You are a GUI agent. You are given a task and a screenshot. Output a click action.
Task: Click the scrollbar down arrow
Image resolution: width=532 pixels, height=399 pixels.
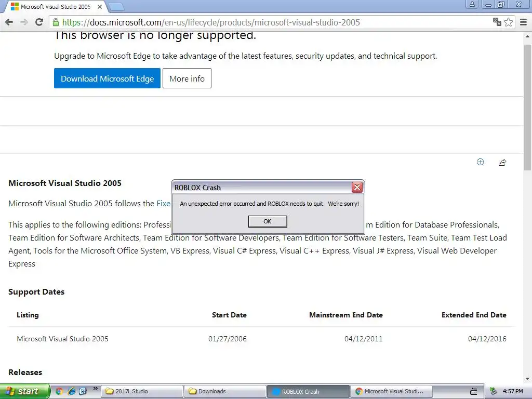coord(527,379)
